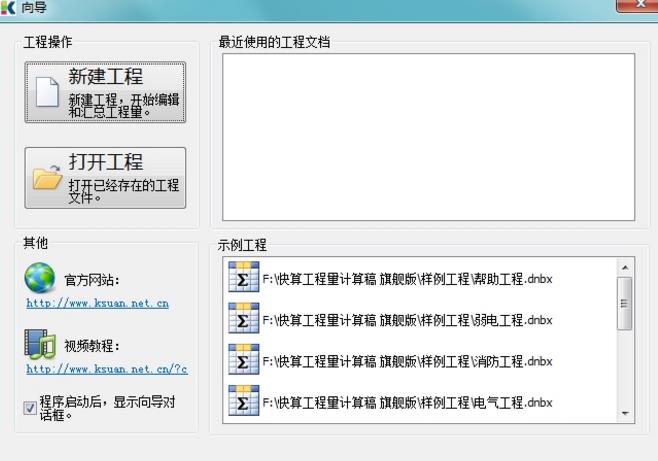Click the globe icon beside 官方网站
658x461 pixels.
point(40,276)
